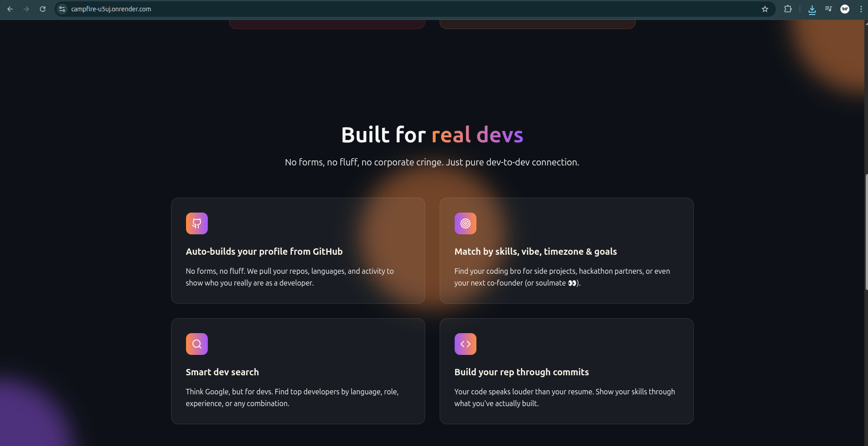The image size is (868, 446).
Task: Open the browser Downloads icon
Action: click(x=812, y=9)
